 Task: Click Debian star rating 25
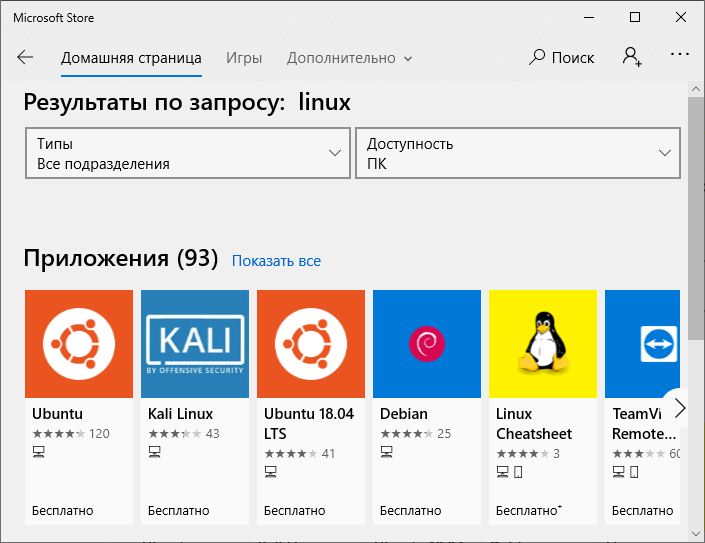pos(415,433)
